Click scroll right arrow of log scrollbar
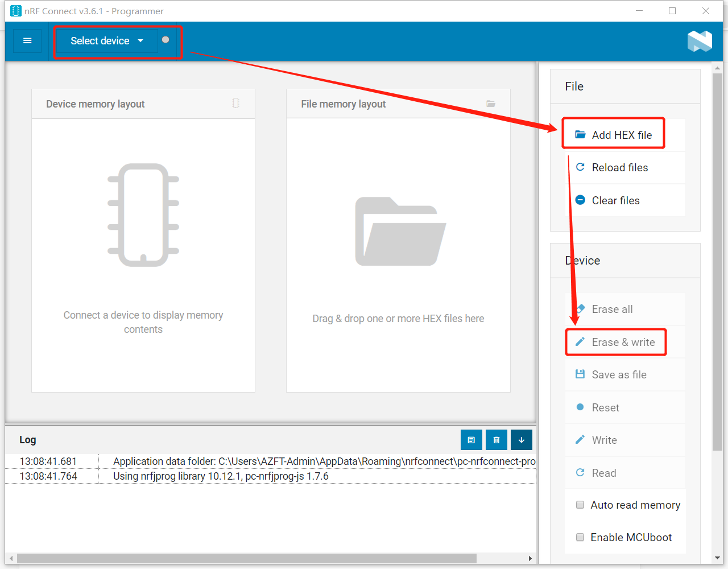Image resolution: width=728 pixels, height=569 pixels. (x=530, y=558)
